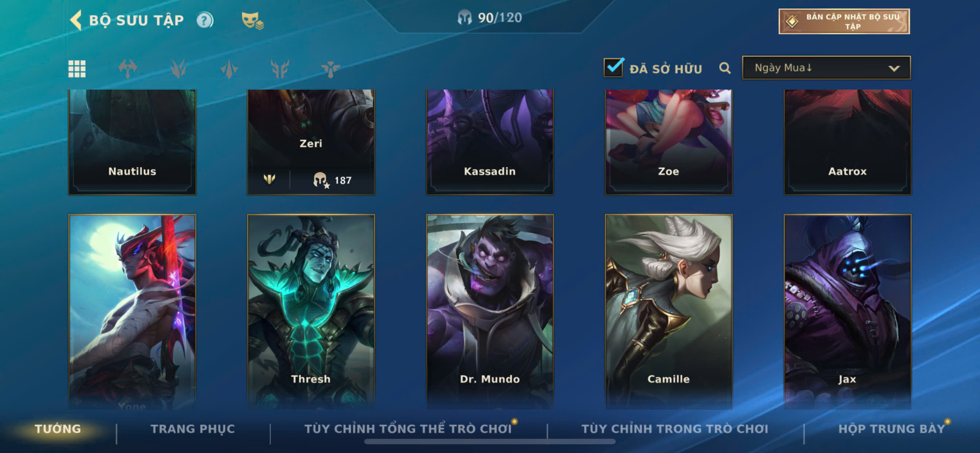The width and height of the screenshot is (980, 453).
Task: Filter champions by the third role icon
Action: 229,69
